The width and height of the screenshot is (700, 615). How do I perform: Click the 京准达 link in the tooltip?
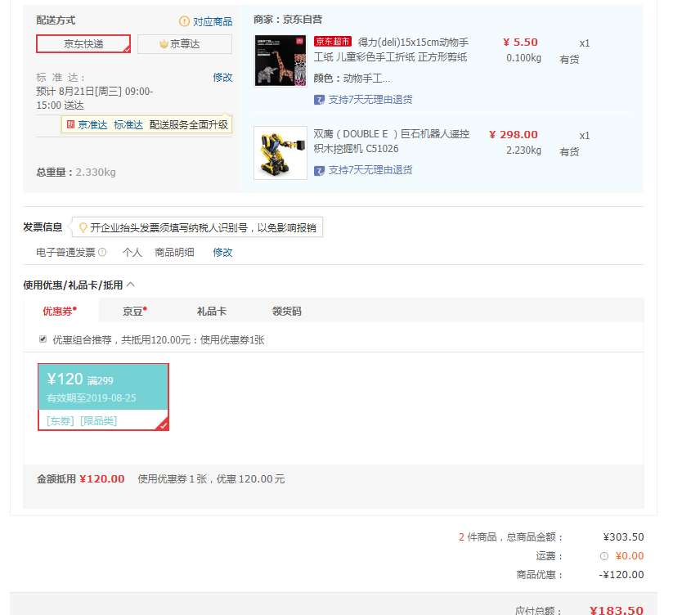tap(92, 124)
